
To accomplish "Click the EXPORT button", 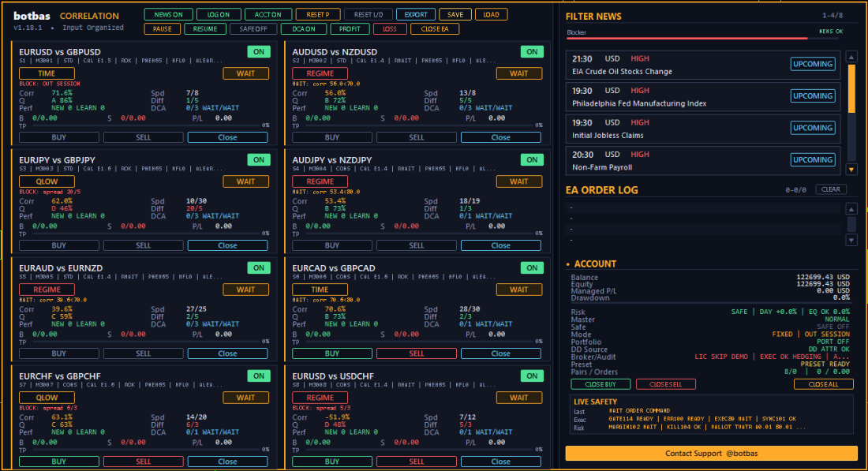I will [416, 14].
